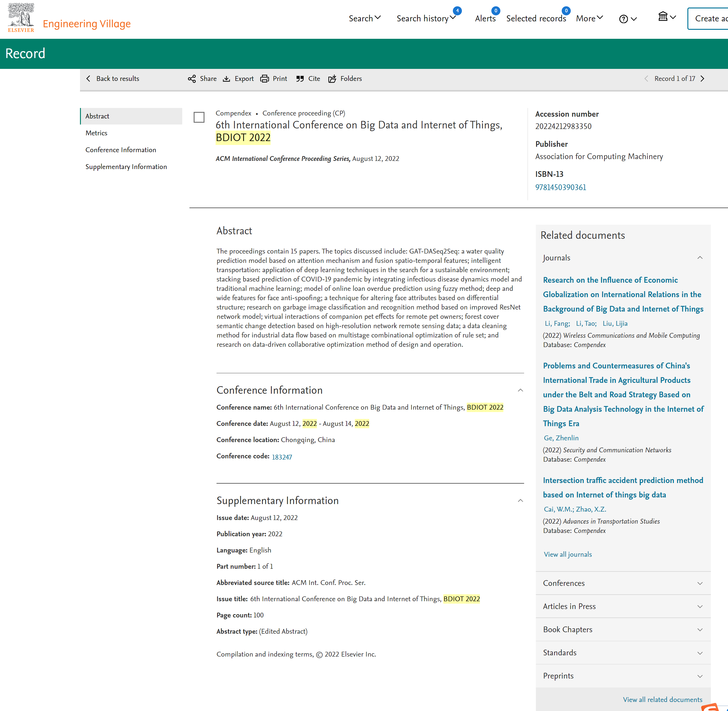Click Back to results link

pyautogui.click(x=118, y=79)
